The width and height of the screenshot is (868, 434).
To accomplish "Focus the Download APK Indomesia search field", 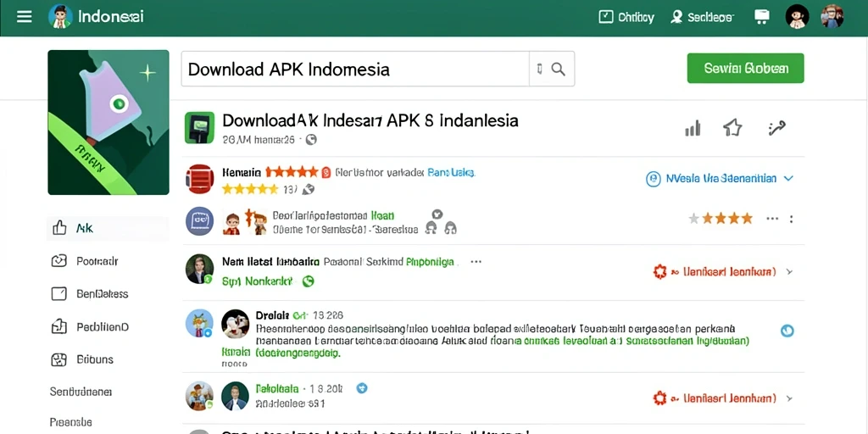I will pos(355,70).
